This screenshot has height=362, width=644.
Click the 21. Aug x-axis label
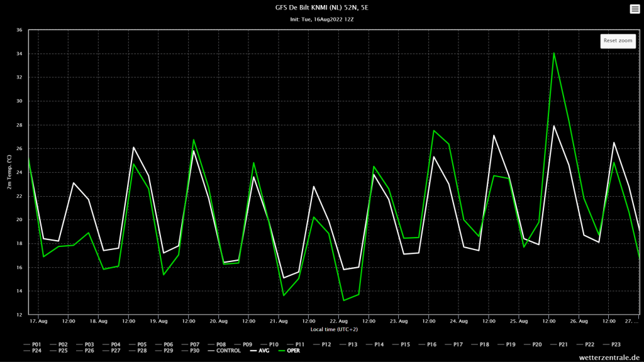click(279, 321)
